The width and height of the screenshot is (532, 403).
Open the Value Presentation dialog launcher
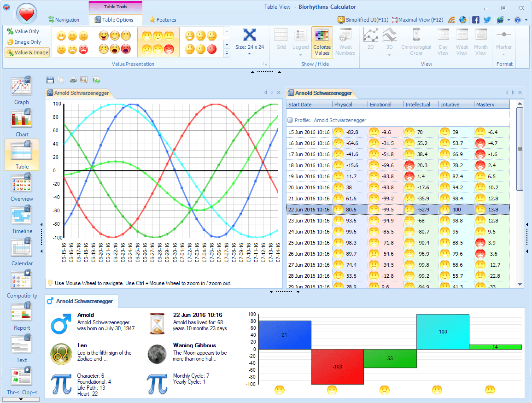[265, 64]
